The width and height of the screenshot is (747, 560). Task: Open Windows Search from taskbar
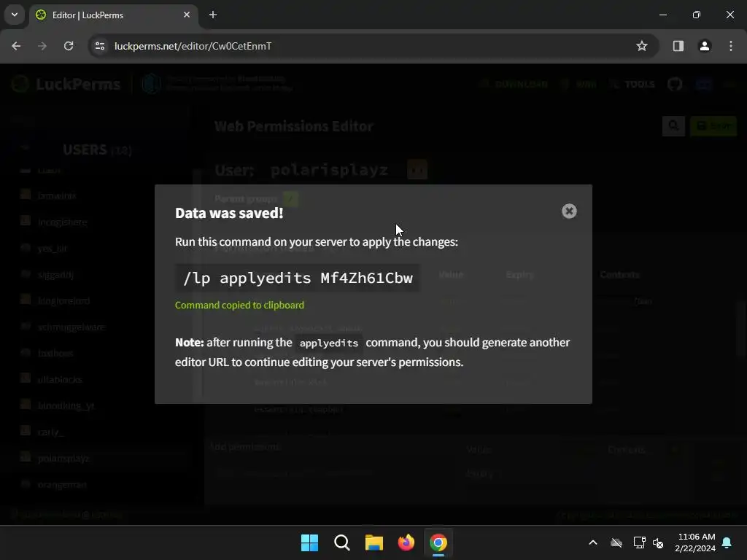click(342, 542)
